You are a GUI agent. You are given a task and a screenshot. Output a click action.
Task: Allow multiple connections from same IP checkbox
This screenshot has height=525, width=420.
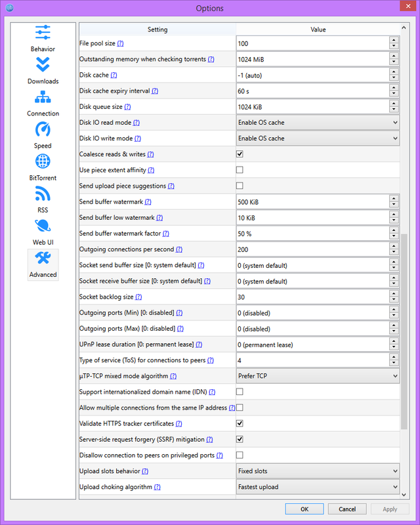(x=240, y=408)
